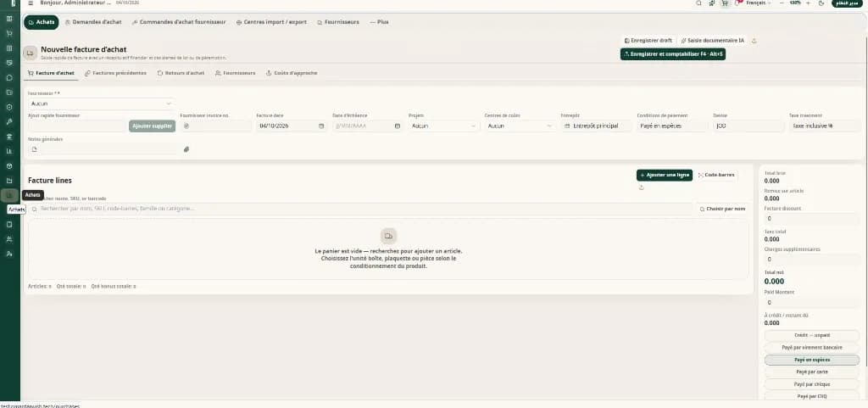This screenshot has height=408, width=868.
Task: Toggle dark mode with the moon icon
Action: pyautogui.click(x=821, y=3)
